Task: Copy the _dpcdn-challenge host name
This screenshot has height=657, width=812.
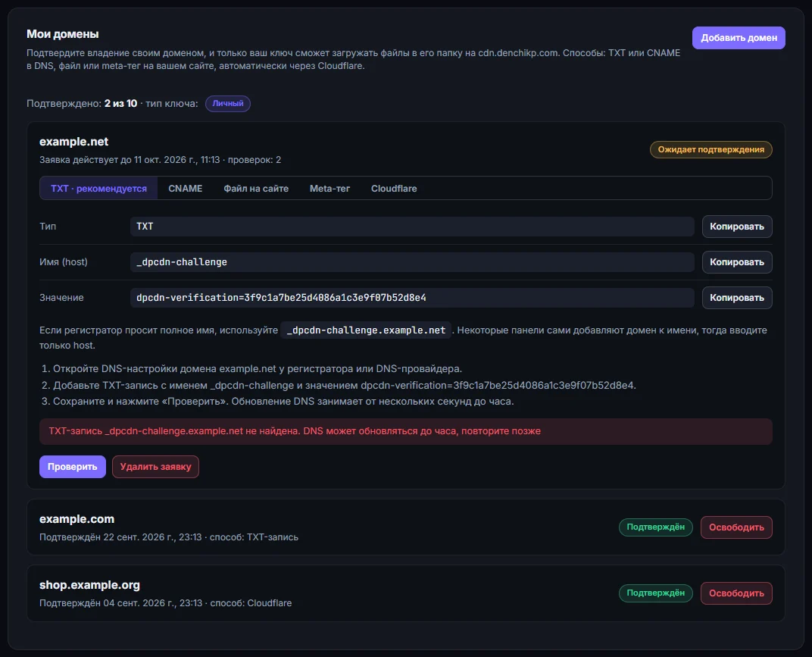Action: click(737, 262)
